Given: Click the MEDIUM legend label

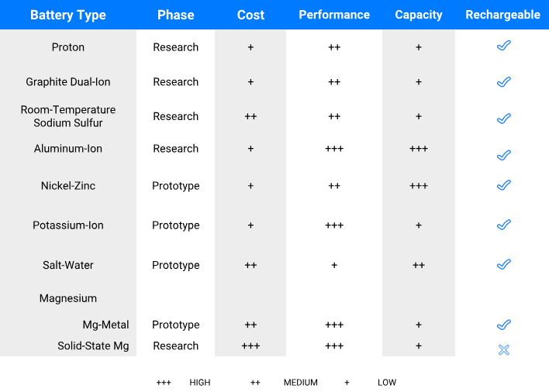Looking at the screenshot, I should pos(301,383).
